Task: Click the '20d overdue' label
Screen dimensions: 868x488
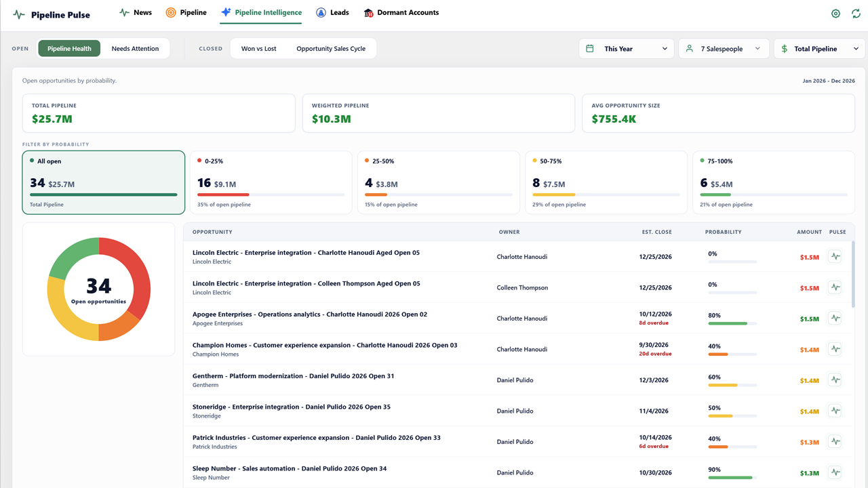Action: tap(655, 354)
